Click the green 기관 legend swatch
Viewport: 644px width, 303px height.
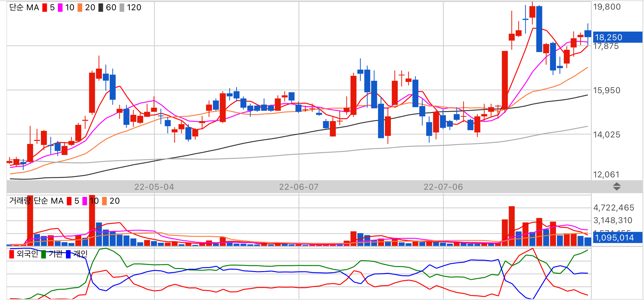point(44,254)
